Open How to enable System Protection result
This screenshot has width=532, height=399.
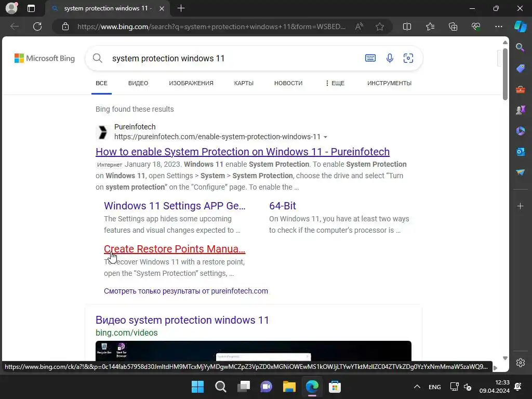pyautogui.click(x=243, y=152)
